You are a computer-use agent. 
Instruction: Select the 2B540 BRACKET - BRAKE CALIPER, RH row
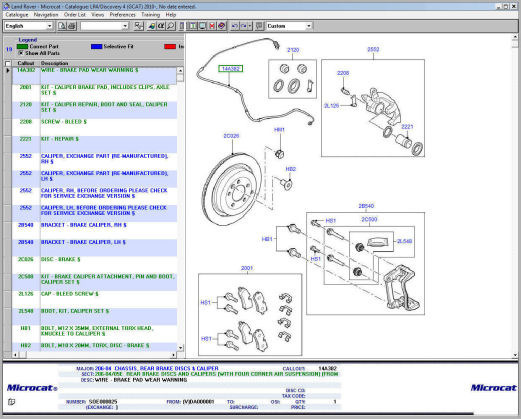(x=95, y=230)
